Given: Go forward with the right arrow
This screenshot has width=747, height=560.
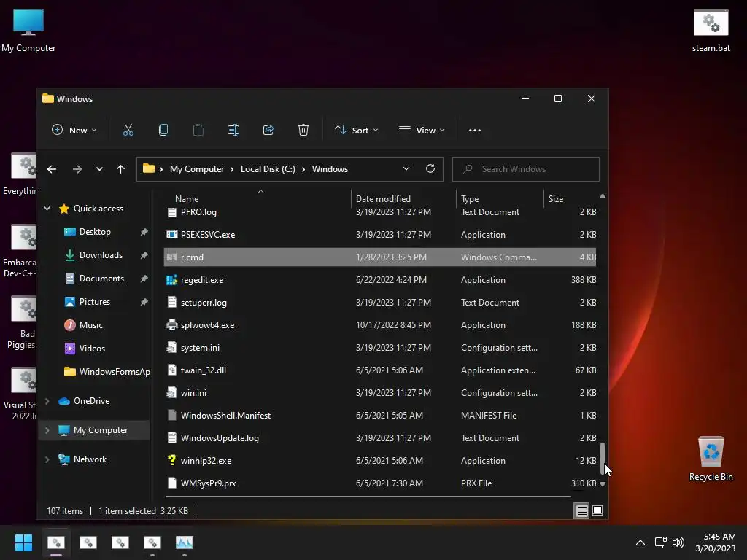Looking at the screenshot, I should pyautogui.click(x=77, y=169).
